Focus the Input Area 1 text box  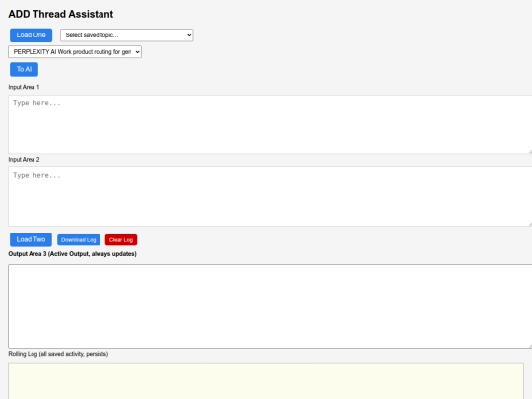pyautogui.click(x=270, y=124)
